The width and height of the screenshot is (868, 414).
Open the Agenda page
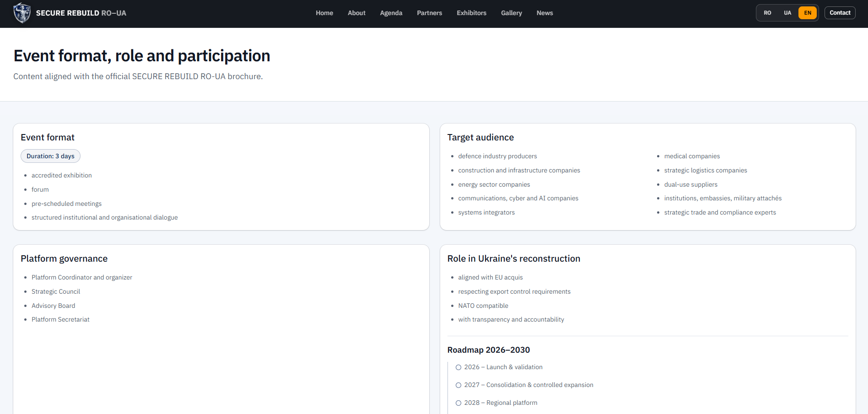[x=391, y=13]
